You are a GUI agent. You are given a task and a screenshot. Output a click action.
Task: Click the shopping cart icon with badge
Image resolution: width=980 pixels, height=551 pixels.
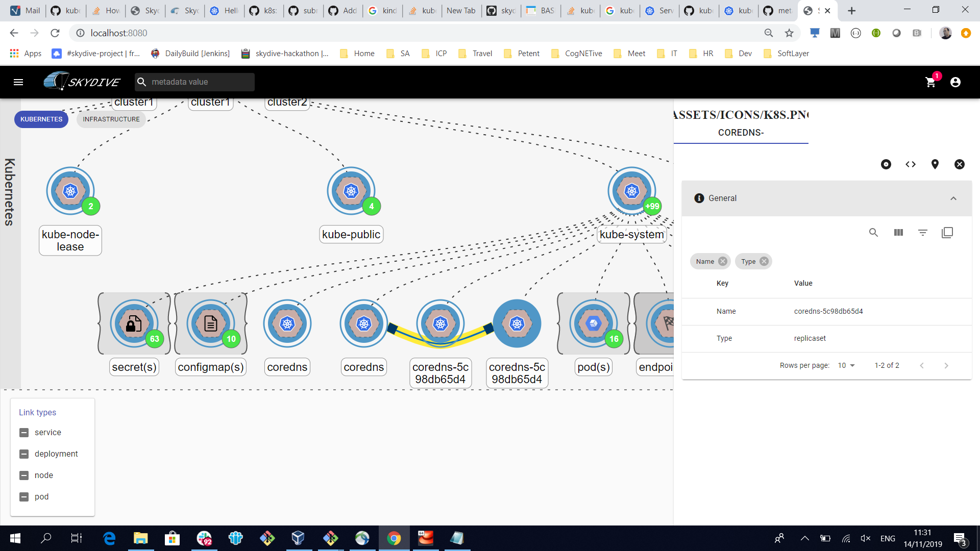point(930,82)
